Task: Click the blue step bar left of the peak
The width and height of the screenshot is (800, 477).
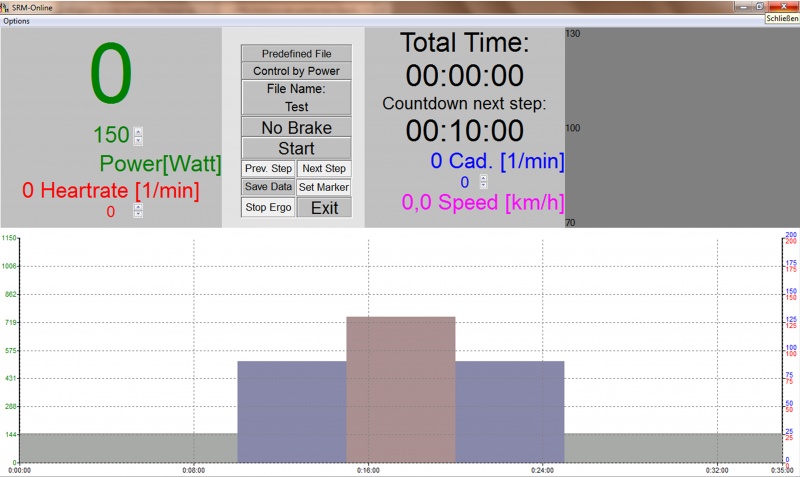Action: click(x=292, y=412)
